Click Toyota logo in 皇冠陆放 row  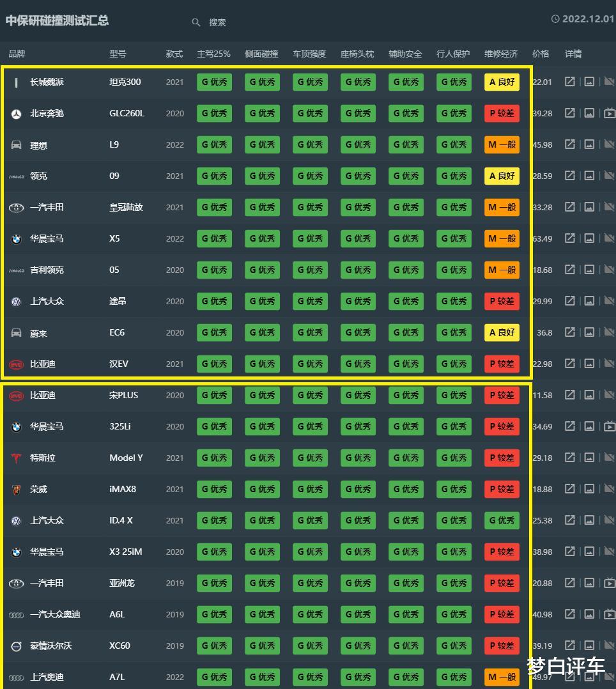pos(16,207)
